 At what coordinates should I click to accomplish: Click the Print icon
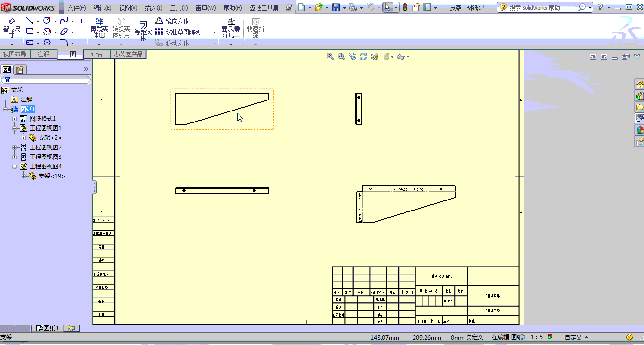353,7
